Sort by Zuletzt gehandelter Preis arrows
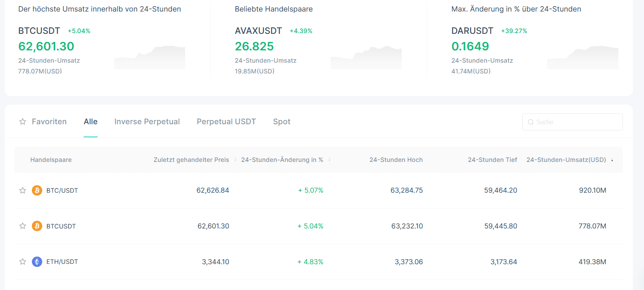 (235, 160)
